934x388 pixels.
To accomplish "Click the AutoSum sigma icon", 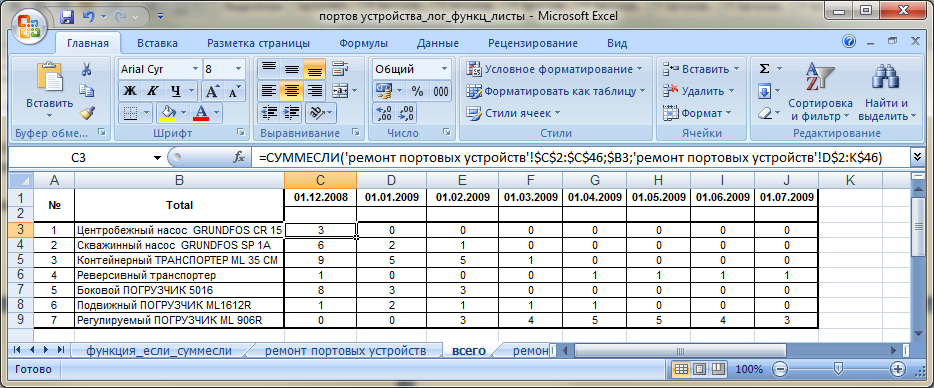I will [x=765, y=69].
